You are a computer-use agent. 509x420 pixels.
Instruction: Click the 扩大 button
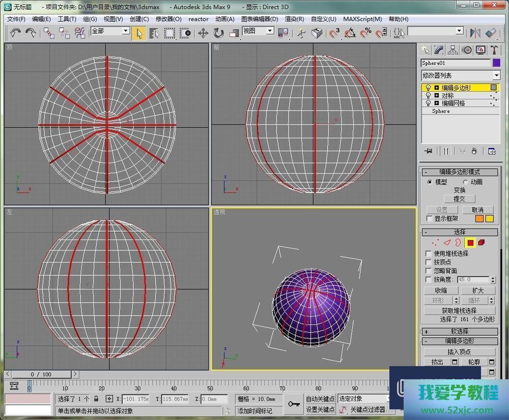click(x=477, y=290)
